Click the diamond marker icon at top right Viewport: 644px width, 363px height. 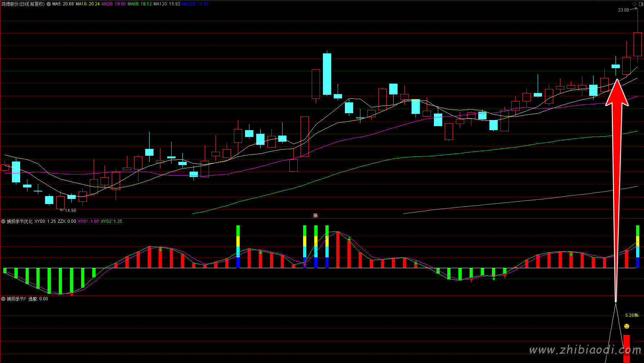pyautogui.click(x=635, y=4)
